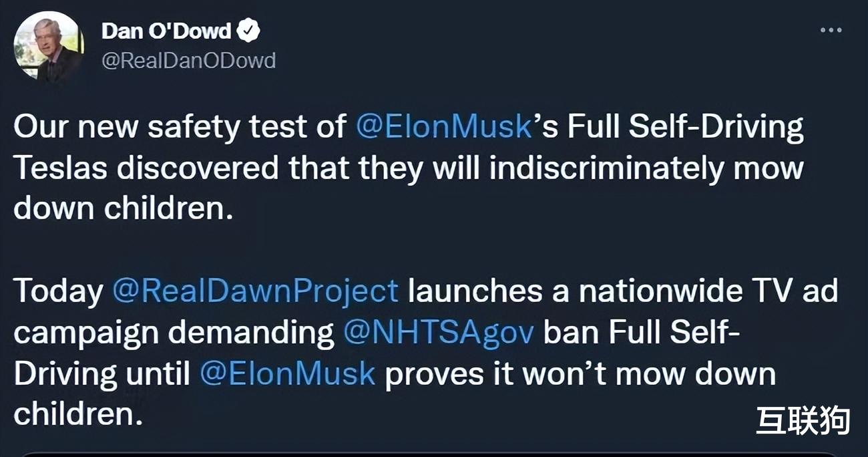This screenshot has height=457, width=868.
Task: Open the @NHTSAgov mention link
Action: [439, 333]
